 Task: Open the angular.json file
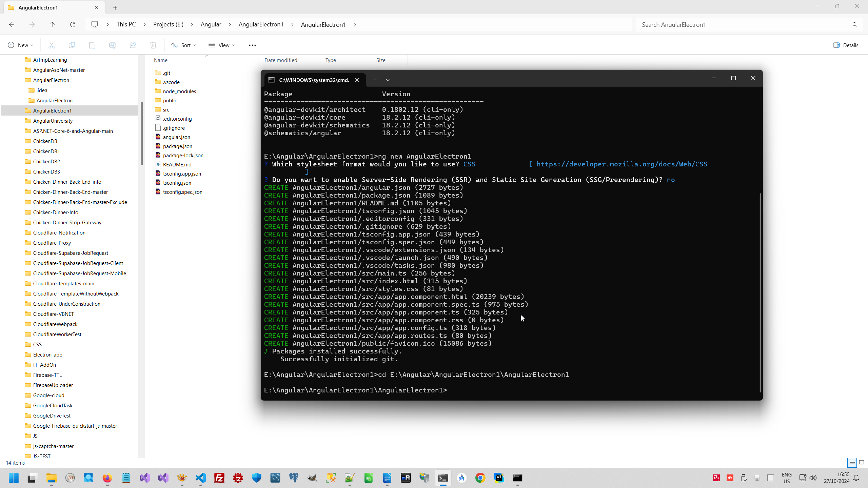[x=176, y=137]
